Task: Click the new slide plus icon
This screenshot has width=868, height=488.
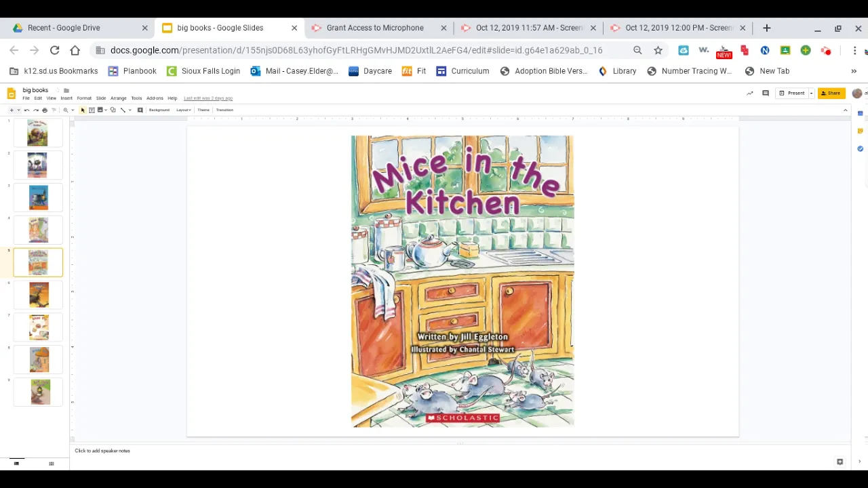Action: 12,110
